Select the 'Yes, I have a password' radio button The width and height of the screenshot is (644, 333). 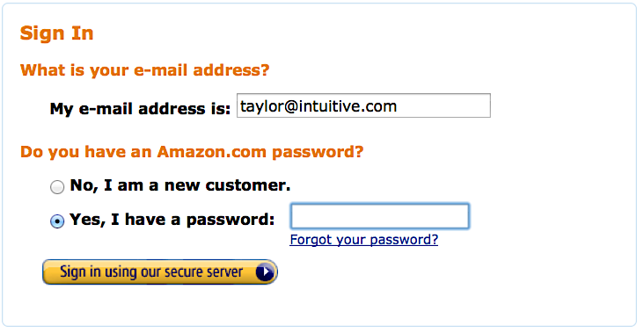(x=57, y=221)
